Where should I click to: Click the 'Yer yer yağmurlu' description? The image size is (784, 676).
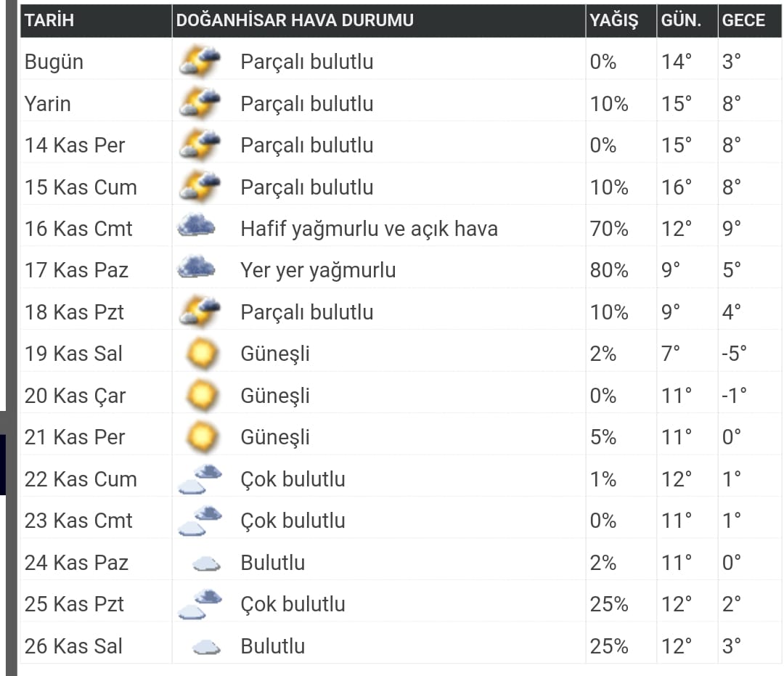318,270
